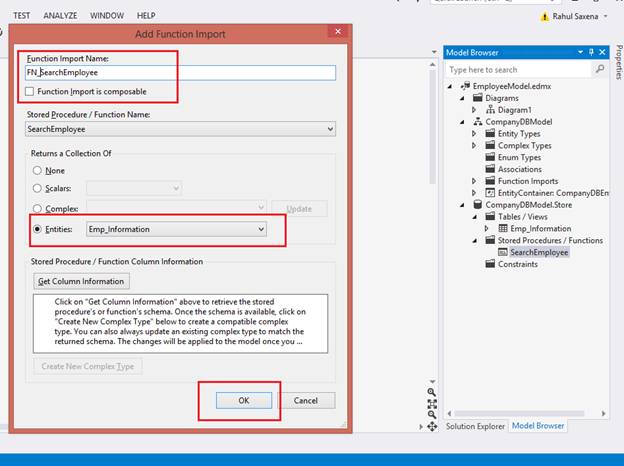Click the OK button
The image size is (624, 466).
coord(244,400)
